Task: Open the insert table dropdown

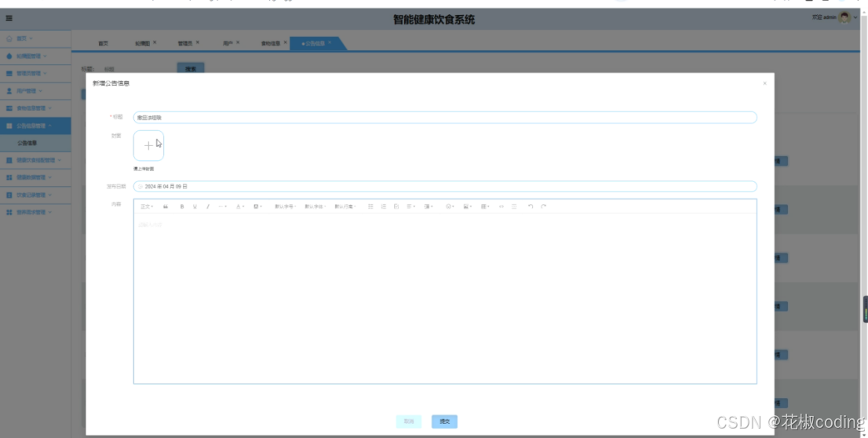Action: point(485,206)
